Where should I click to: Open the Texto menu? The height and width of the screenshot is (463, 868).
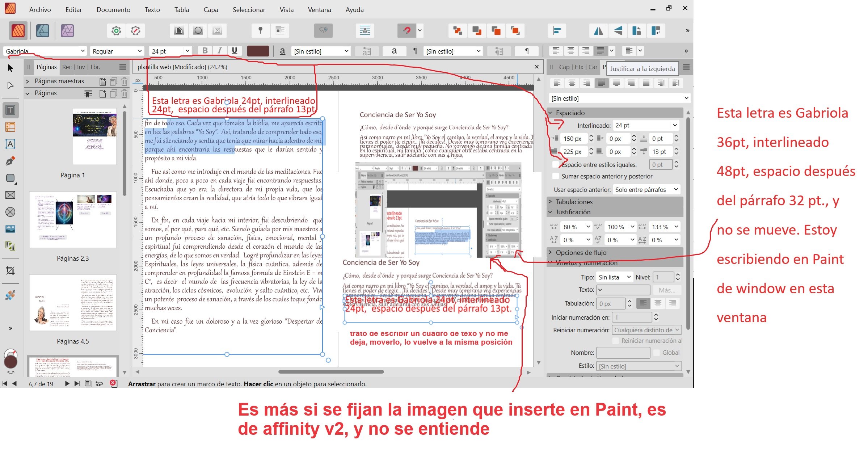pos(152,10)
